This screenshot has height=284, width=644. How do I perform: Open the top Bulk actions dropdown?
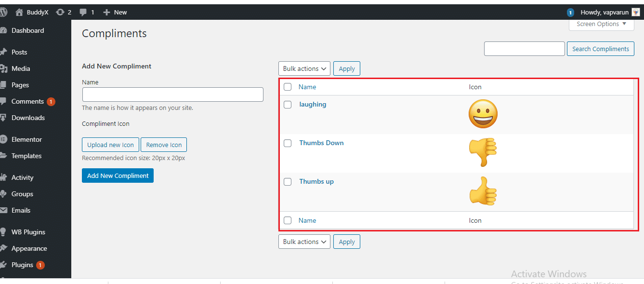coord(304,68)
